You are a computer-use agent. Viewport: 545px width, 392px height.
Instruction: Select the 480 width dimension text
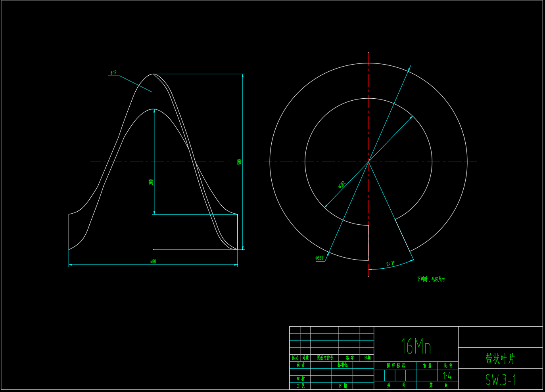153,261
